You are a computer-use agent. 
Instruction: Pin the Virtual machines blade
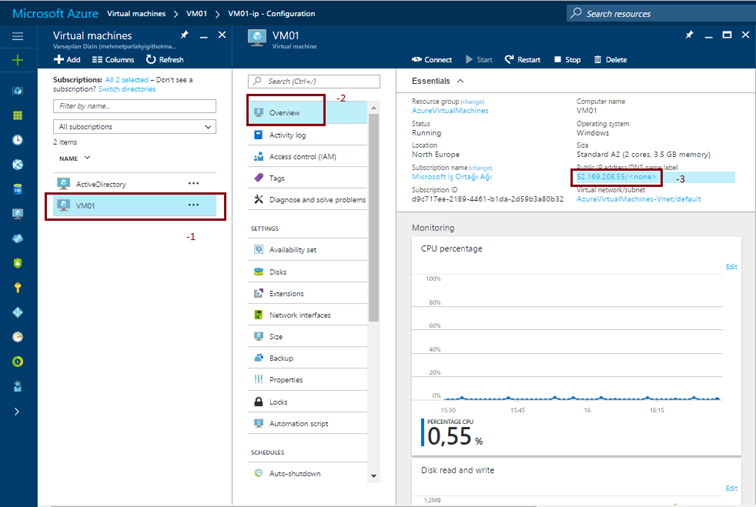tap(184, 35)
